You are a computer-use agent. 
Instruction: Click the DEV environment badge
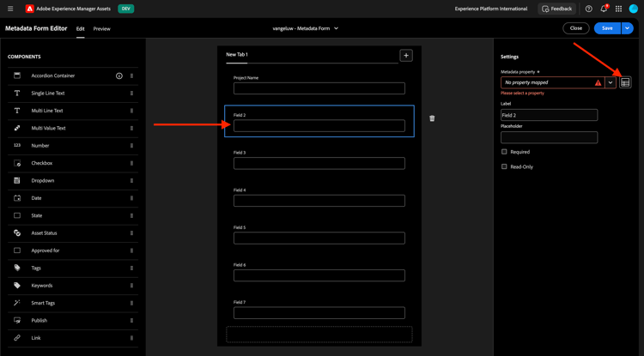point(125,9)
